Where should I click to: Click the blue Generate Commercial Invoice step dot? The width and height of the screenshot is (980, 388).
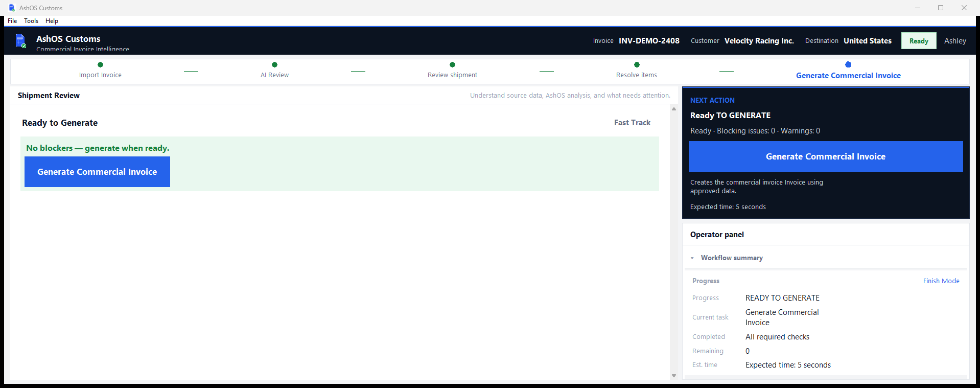848,64
